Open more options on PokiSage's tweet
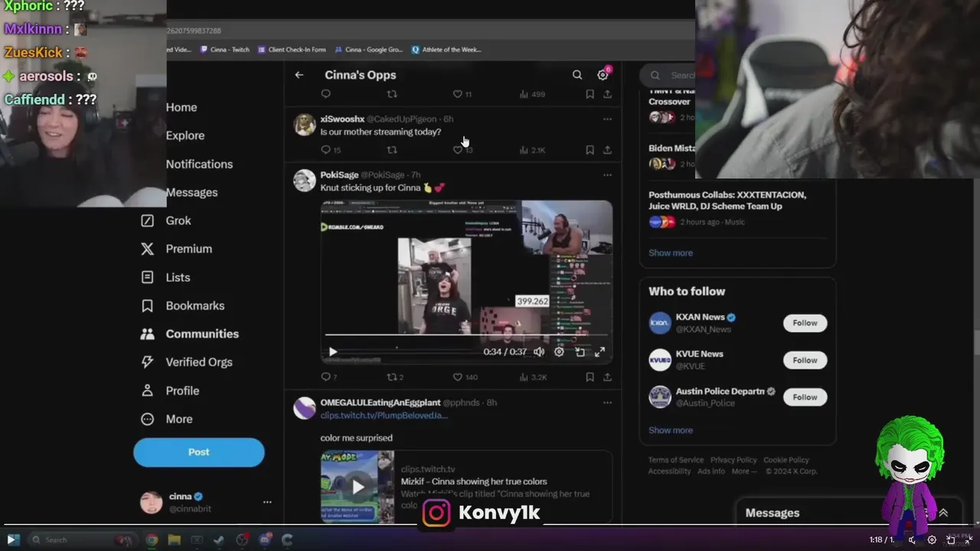980x551 pixels. pos(607,175)
